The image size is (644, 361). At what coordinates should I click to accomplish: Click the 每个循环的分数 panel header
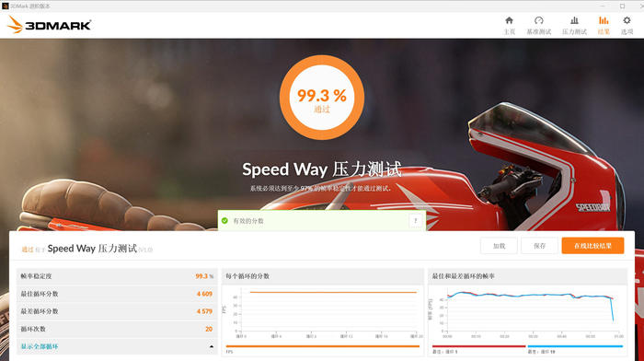[x=322, y=276]
